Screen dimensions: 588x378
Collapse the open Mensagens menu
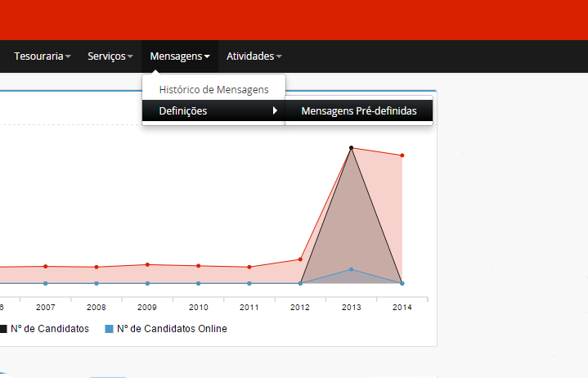point(179,56)
